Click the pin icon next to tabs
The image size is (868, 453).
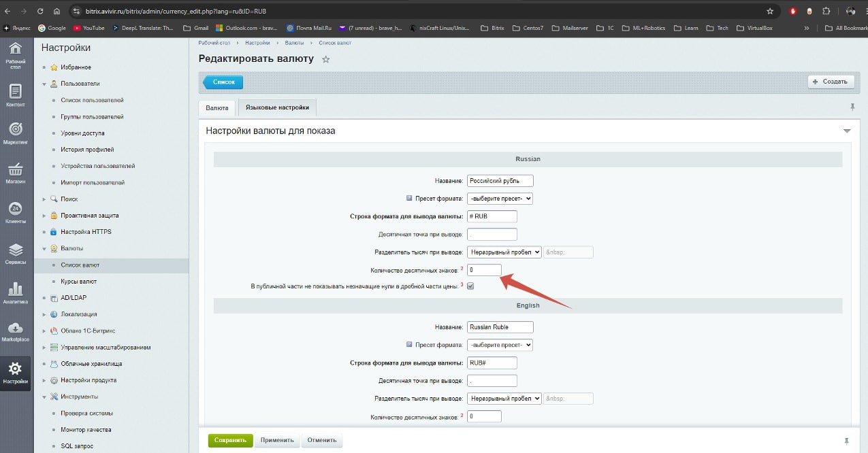coord(852,107)
